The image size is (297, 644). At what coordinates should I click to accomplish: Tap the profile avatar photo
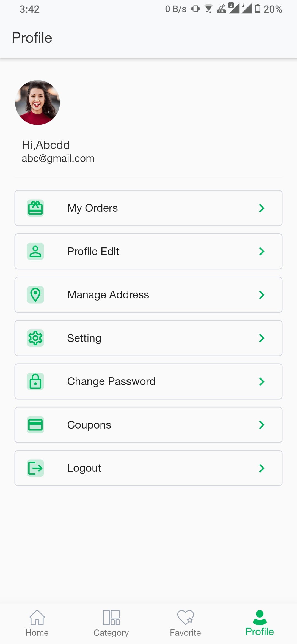(x=37, y=103)
